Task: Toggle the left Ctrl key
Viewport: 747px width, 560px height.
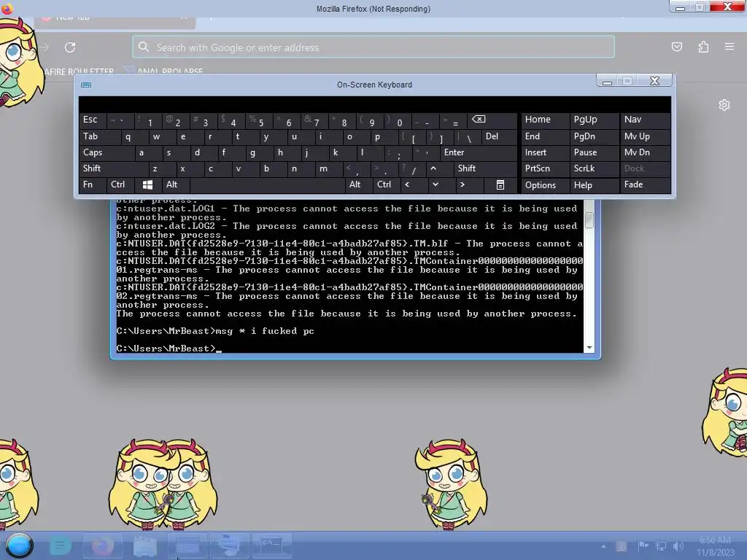Action: [120, 184]
